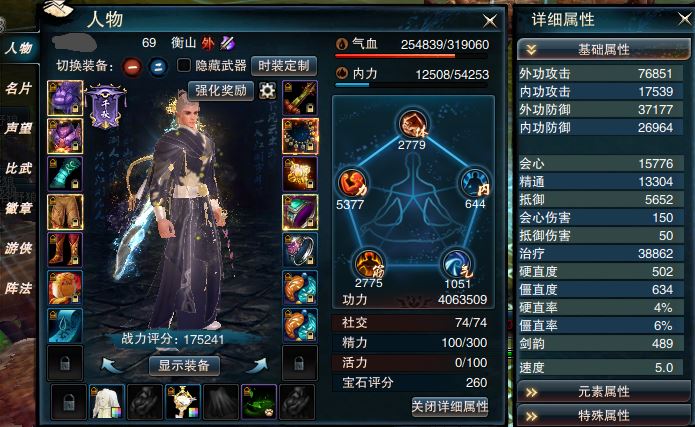Enable the 隐藏武器 checkbox
695x427 pixels.
pos(184,66)
